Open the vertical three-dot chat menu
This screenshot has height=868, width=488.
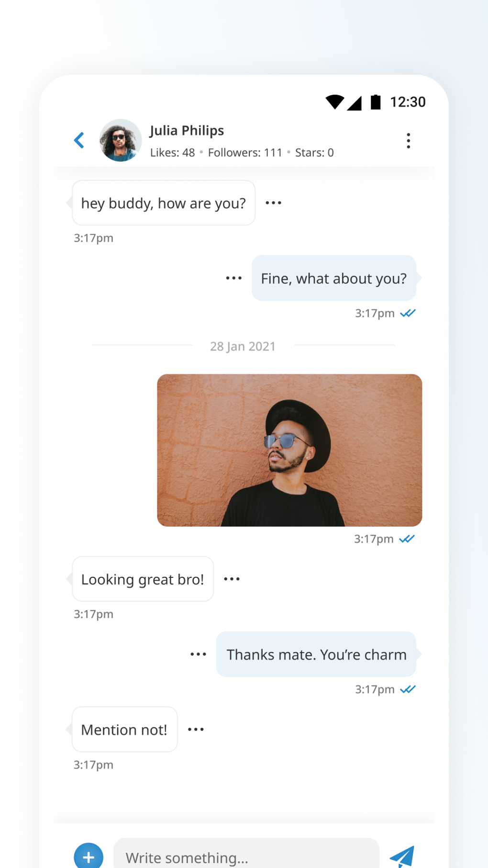[x=408, y=141]
